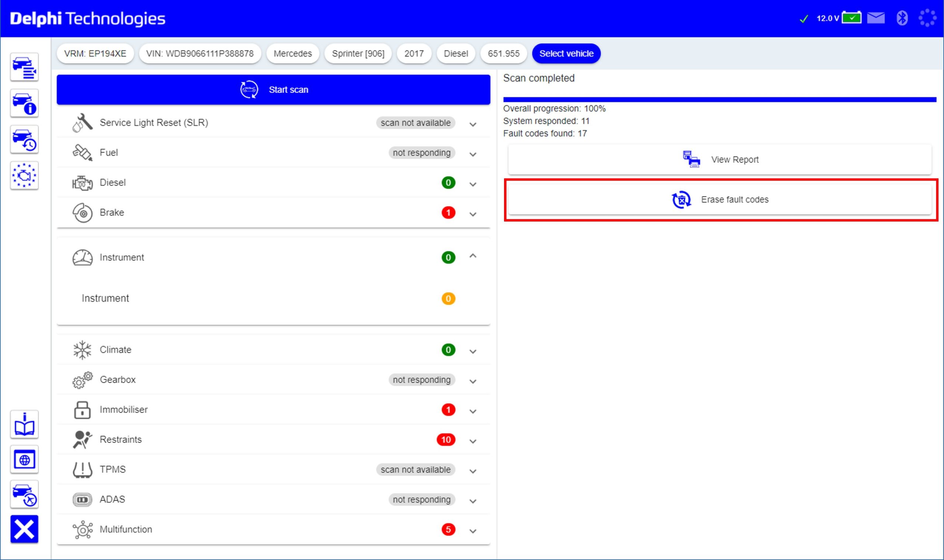Open the help manual book icon
The width and height of the screenshot is (944, 560).
[24, 425]
